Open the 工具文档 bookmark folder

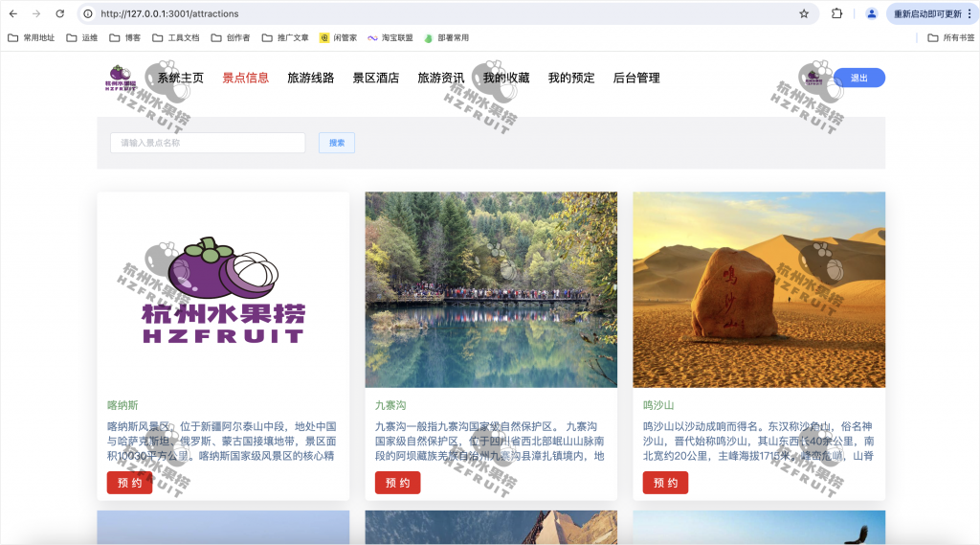pos(176,37)
